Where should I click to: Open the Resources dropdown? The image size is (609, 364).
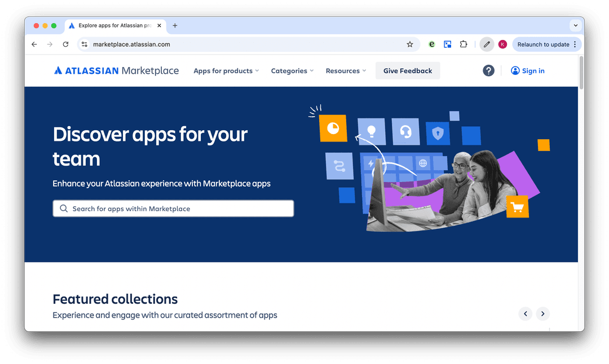coord(345,70)
